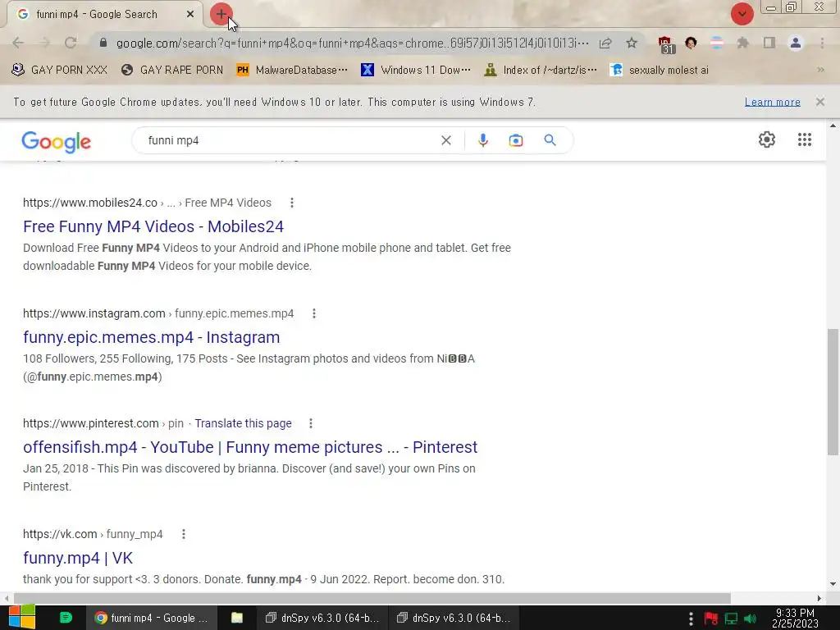The image size is (840, 630).
Task: Open a new tab with plus button
Action: click(221, 14)
